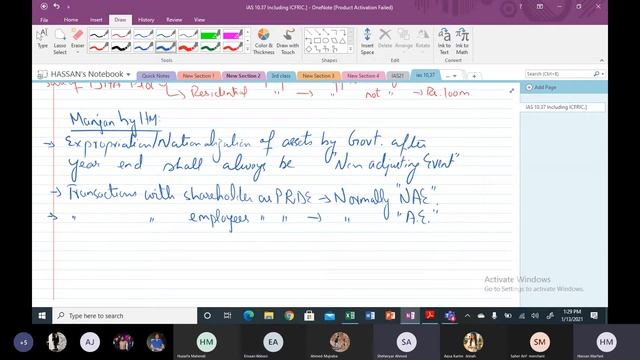Open the New Section 3 tab
Viewport: 640px width, 360px height.
coord(318,76)
